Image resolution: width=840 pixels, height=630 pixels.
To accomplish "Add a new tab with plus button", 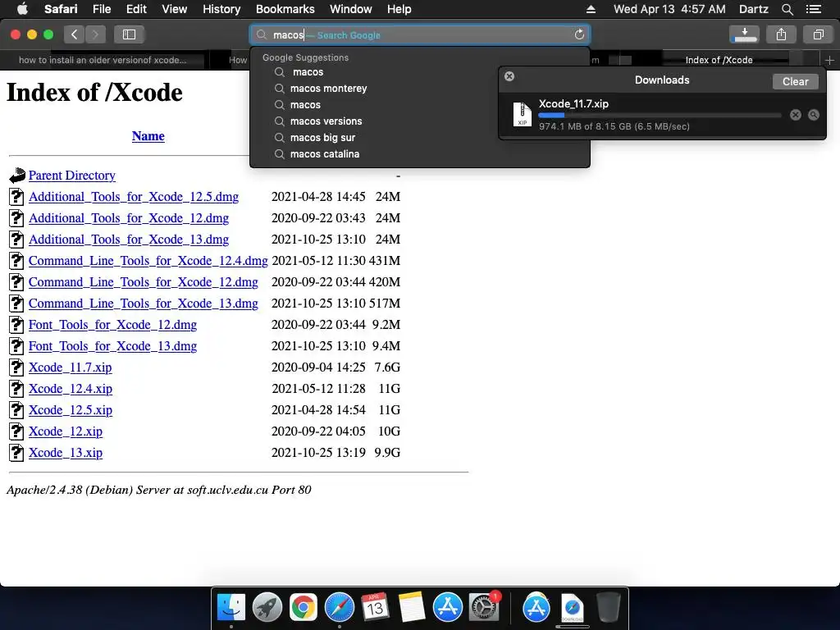I will (829, 60).
